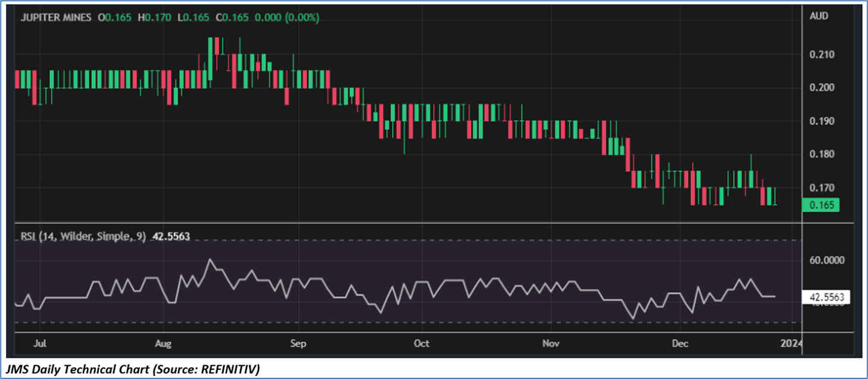Click the JMS Daily Technical Chart caption
Viewport: 868px width, 379px height.
pos(132,369)
